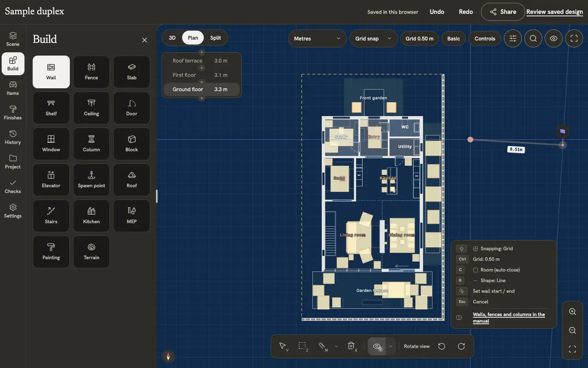
Task: Add level above Roof terrace
Action: [201, 52]
